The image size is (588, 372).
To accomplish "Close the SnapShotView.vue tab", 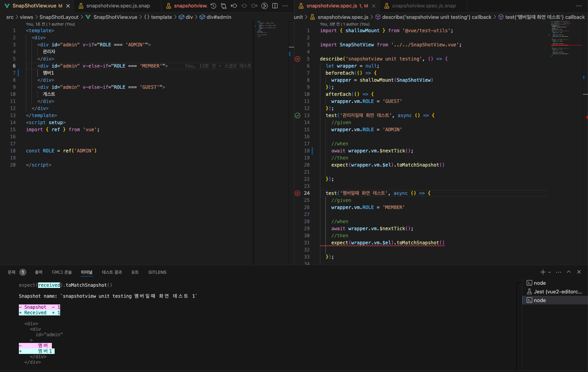I will (x=68, y=6).
